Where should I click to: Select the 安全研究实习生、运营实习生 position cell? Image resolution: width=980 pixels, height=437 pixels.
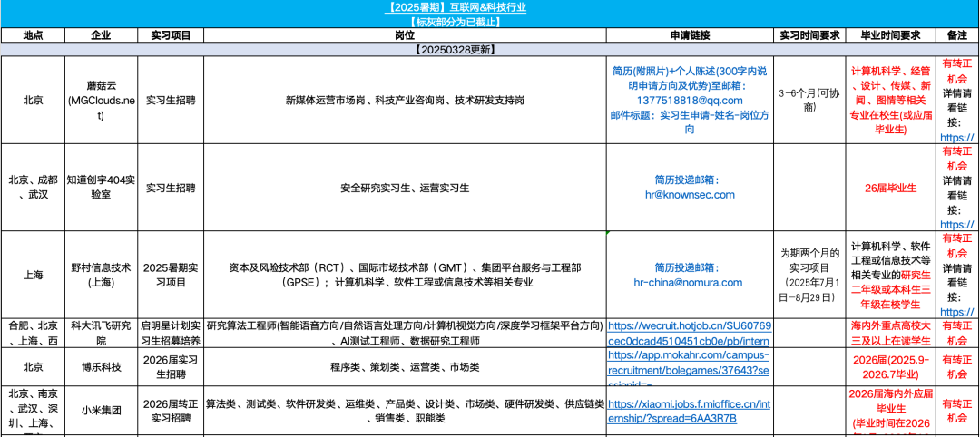coord(405,188)
